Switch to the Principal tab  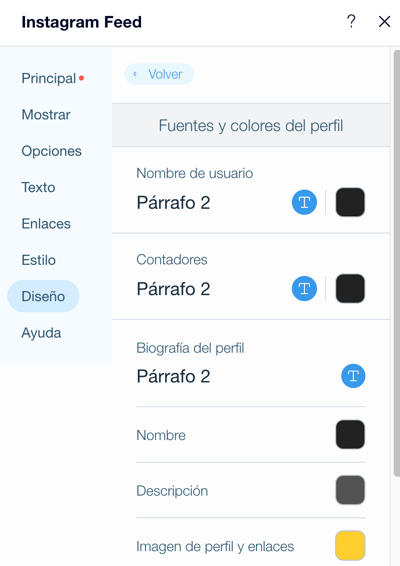click(x=49, y=78)
